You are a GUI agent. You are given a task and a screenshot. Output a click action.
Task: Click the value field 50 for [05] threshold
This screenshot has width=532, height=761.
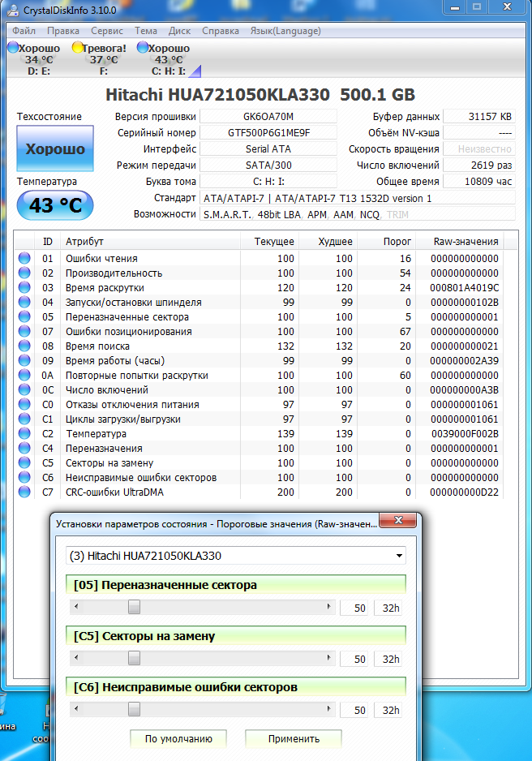tap(354, 608)
